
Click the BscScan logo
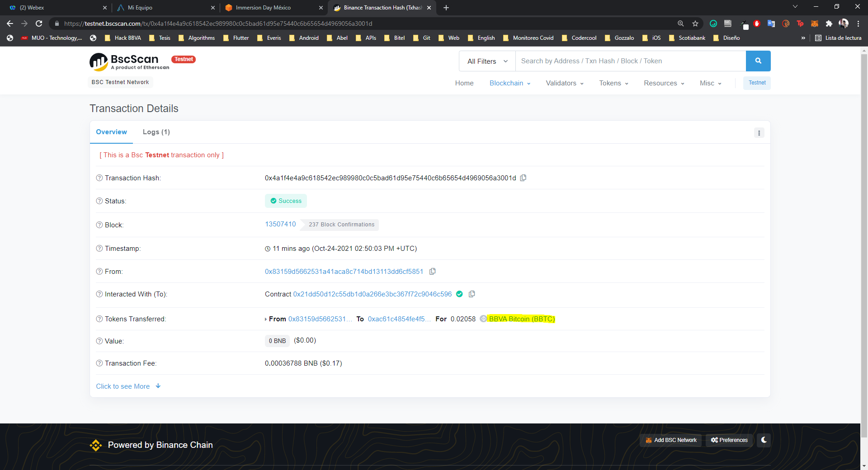coord(130,62)
